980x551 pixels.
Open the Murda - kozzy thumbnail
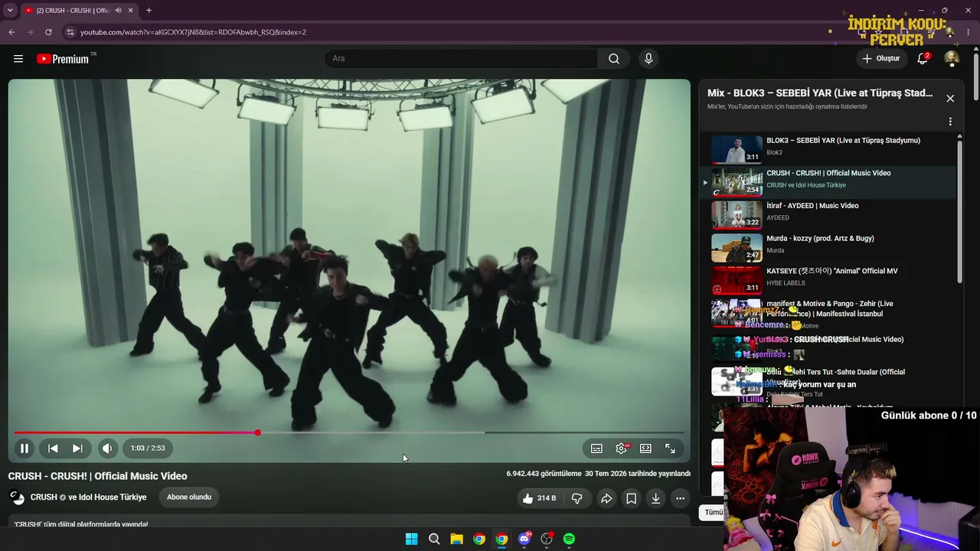737,248
